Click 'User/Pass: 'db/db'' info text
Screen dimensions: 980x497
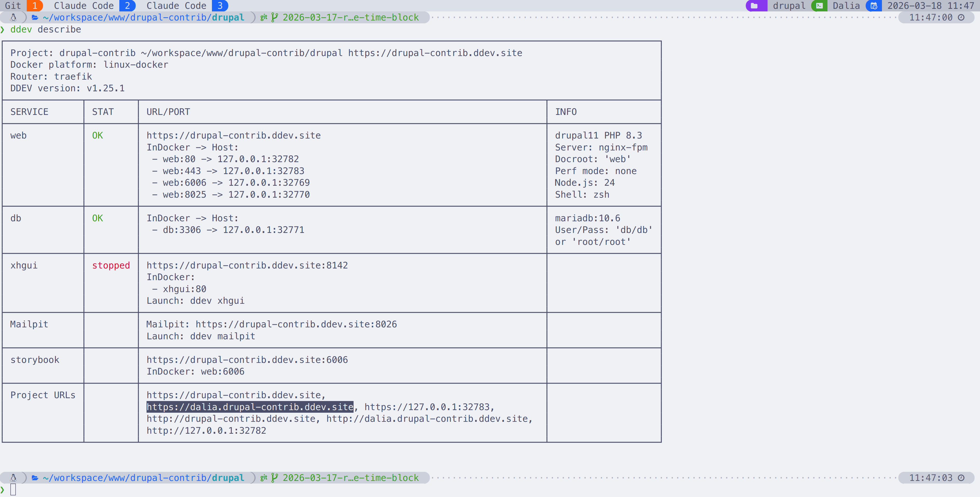[604, 230]
